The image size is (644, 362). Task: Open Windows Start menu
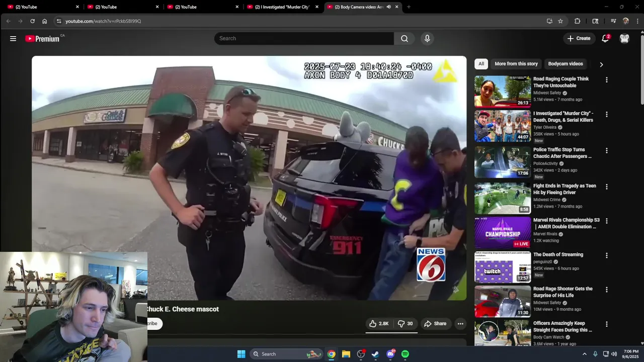click(x=241, y=354)
